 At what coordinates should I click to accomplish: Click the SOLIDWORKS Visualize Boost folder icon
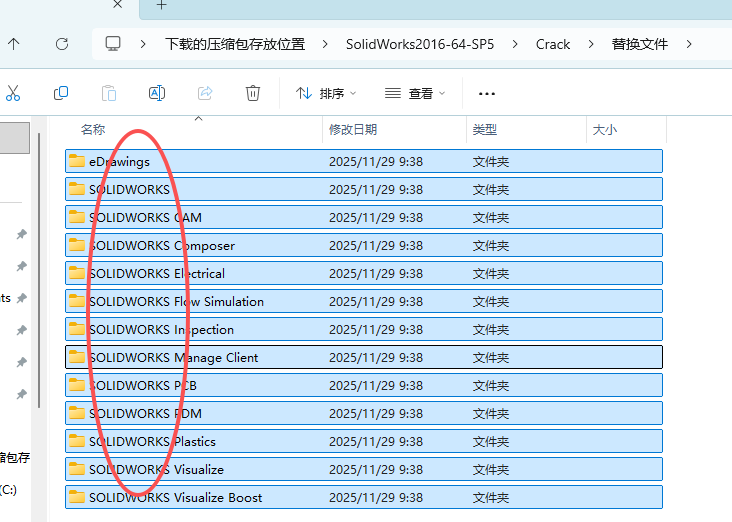[x=77, y=497]
